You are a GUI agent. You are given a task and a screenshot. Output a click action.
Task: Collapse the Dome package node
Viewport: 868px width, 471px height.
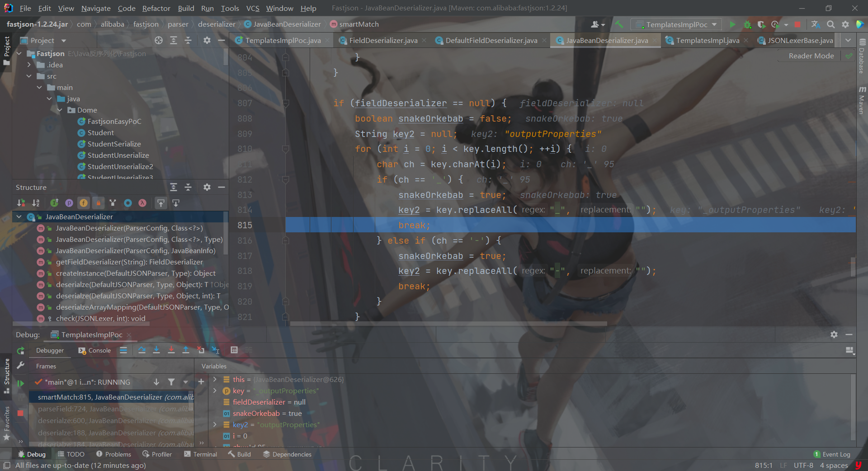click(x=60, y=110)
